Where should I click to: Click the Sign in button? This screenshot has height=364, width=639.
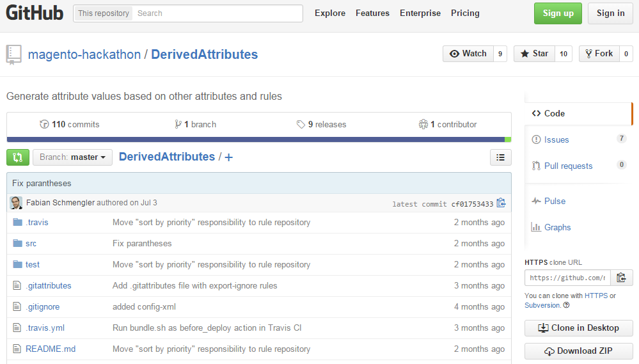tap(610, 13)
